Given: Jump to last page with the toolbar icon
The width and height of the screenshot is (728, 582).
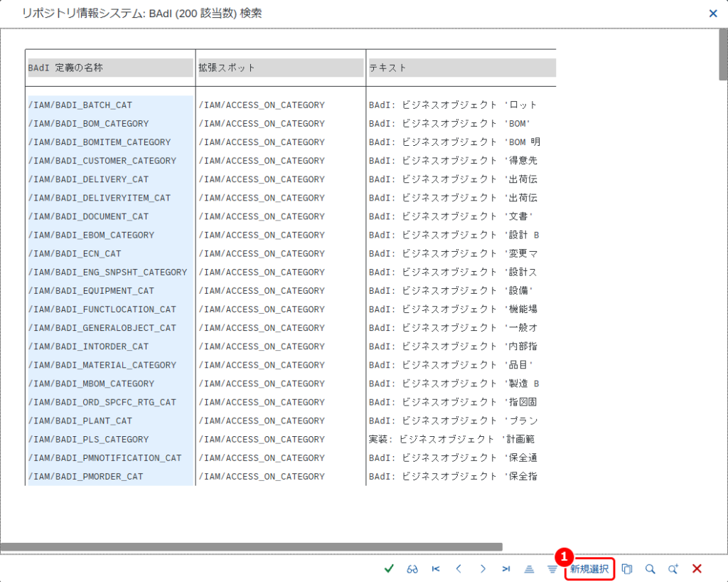Looking at the screenshot, I should [x=506, y=568].
